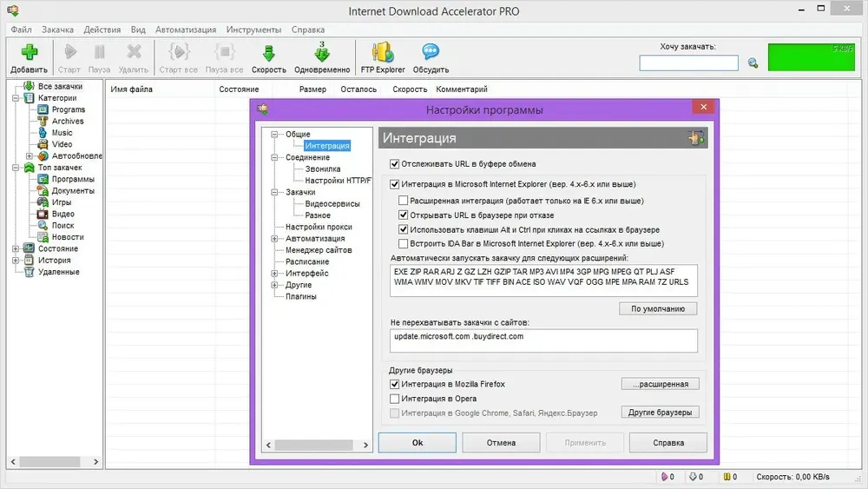Click the Одновременно simultaneous downloads icon
Viewport: 868px width, 489px height.
click(322, 51)
